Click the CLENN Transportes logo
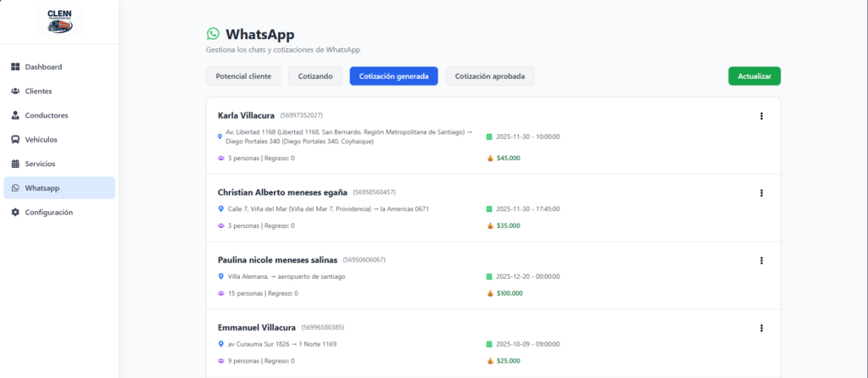 pos(59,21)
